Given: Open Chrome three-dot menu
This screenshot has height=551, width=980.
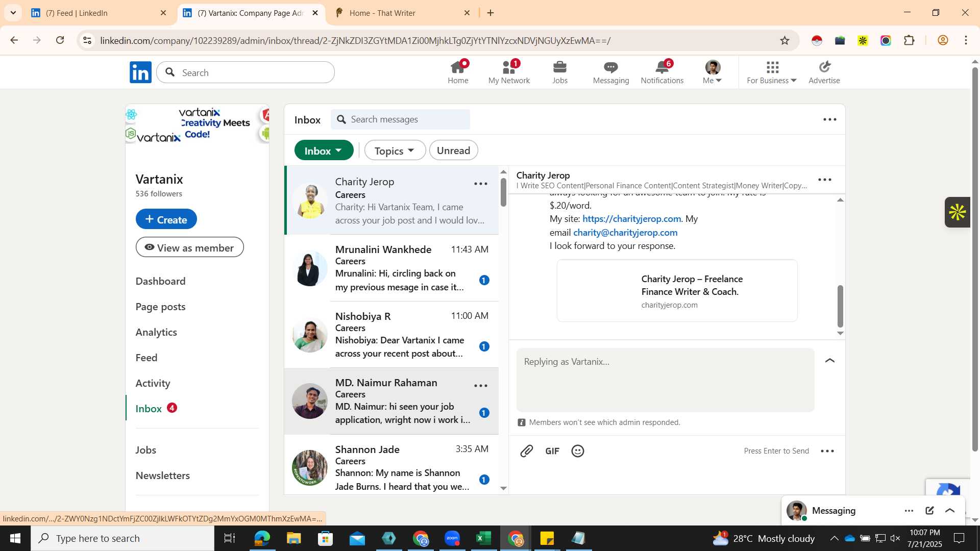Looking at the screenshot, I should coord(966,40).
